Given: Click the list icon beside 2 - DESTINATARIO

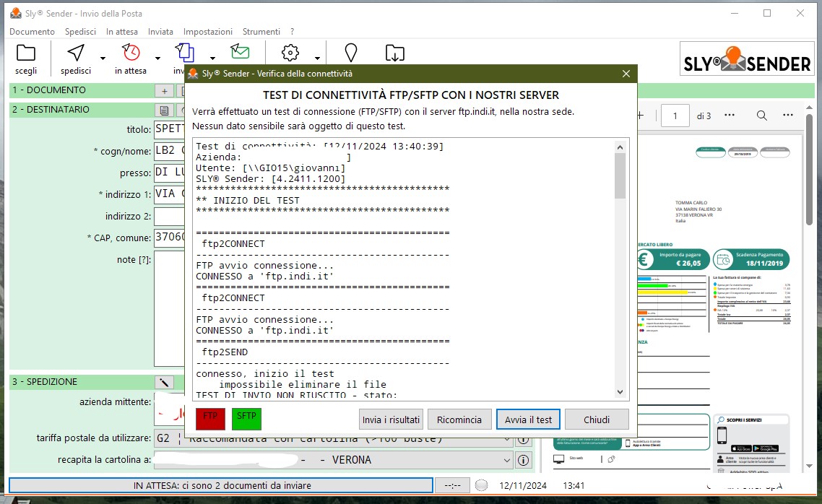Looking at the screenshot, I should point(164,110).
